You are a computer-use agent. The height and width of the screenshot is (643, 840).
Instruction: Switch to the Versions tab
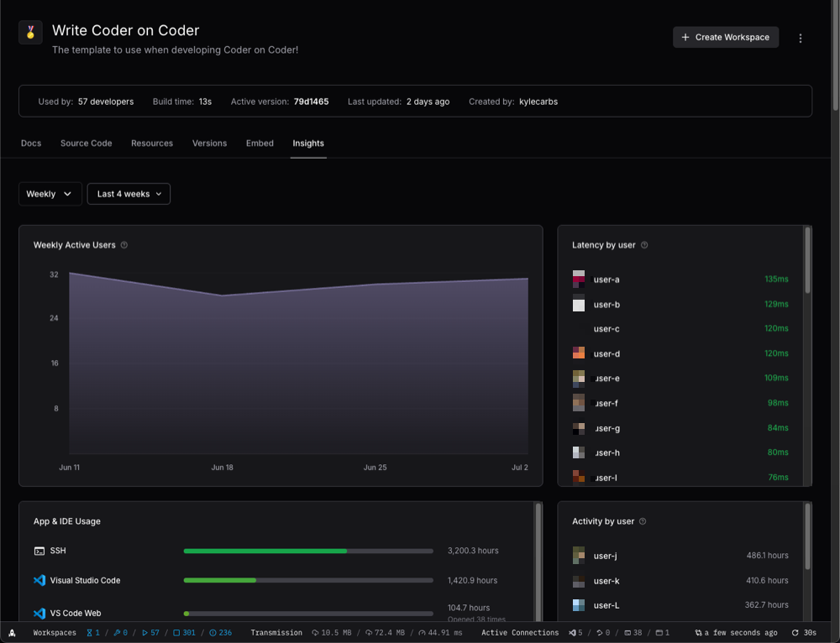coord(209,143)
